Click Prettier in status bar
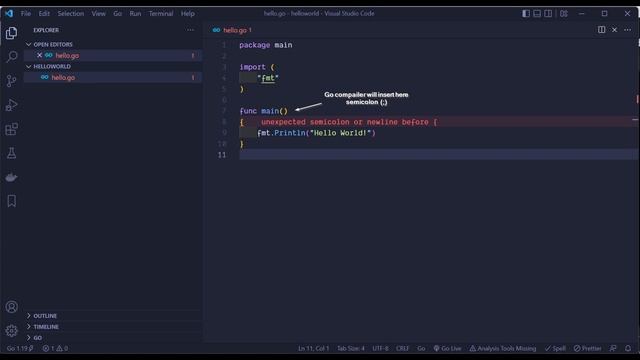 (x=588, y=348)
